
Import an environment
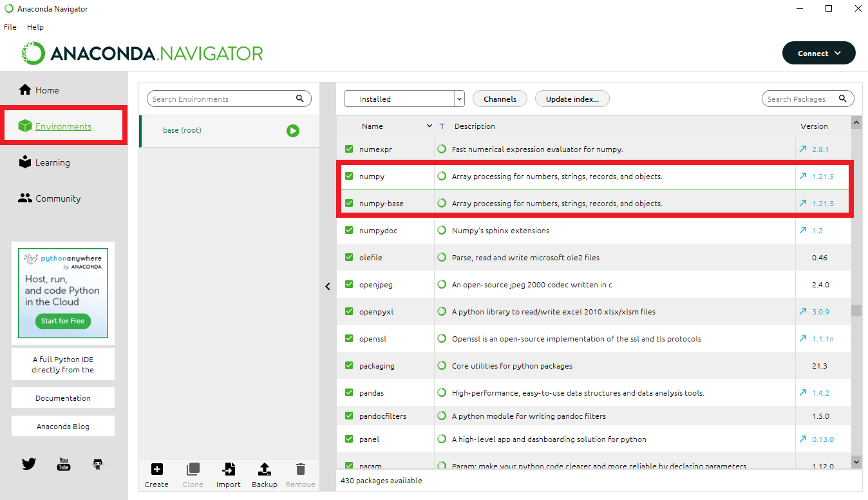229,476
